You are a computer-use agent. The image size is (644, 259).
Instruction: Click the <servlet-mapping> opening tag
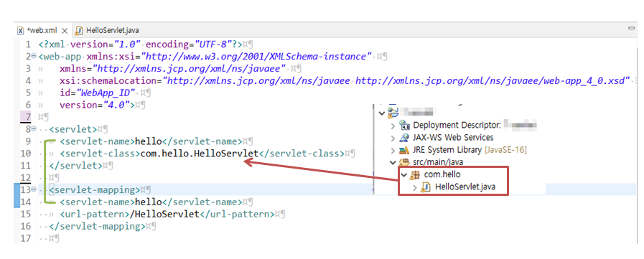coord(95,190)
